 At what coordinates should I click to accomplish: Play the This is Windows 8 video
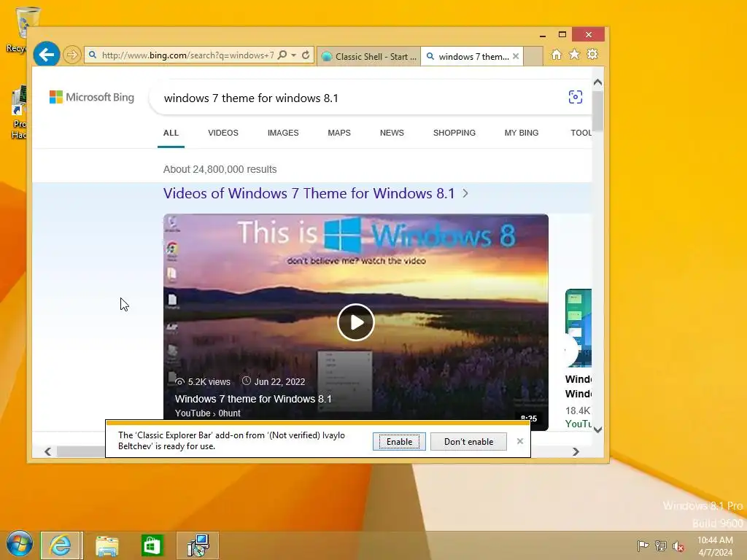click(x=355, y=322)
